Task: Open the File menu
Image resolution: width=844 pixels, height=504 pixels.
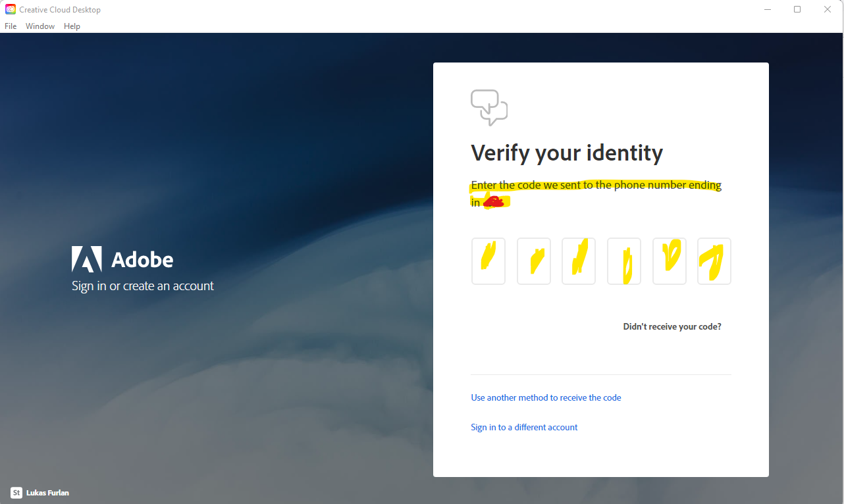Action: coord(11,26)
